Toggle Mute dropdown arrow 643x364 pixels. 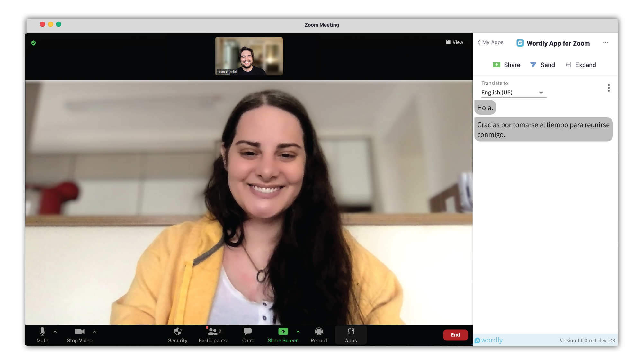[x=54, y=332]
